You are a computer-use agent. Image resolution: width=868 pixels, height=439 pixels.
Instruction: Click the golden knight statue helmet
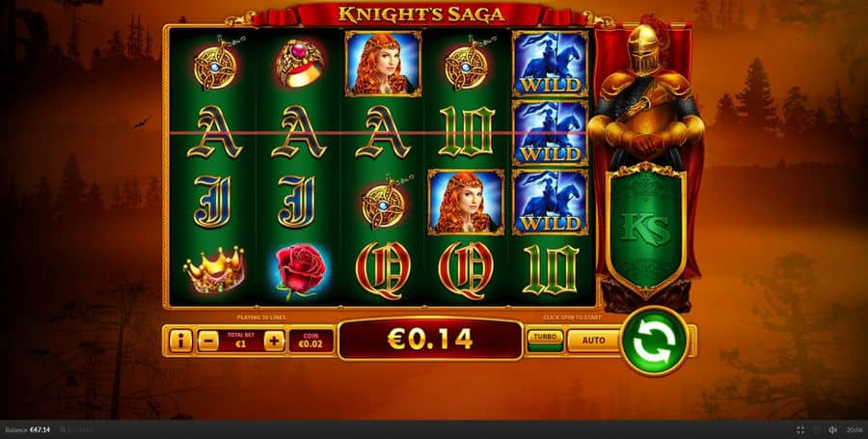point(644,52)
